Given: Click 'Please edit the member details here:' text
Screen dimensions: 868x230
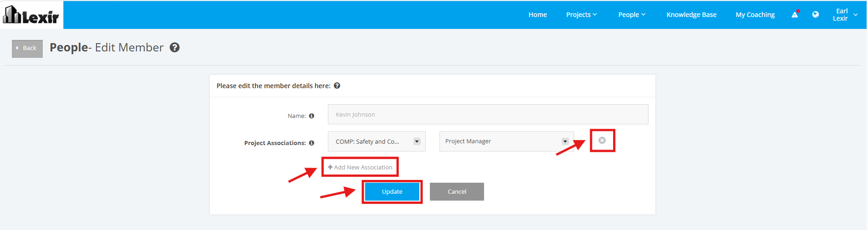Looking at the screenshot, I should coord(273,86).
